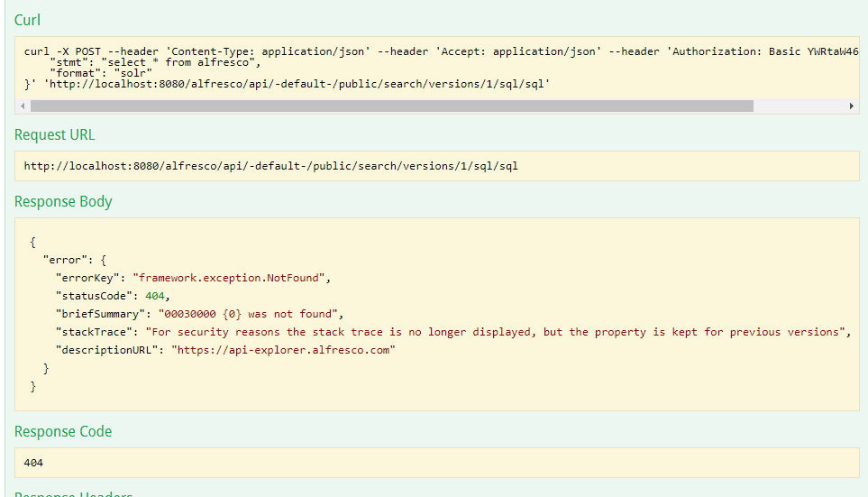Click the Response Body heading

[63, 202]
